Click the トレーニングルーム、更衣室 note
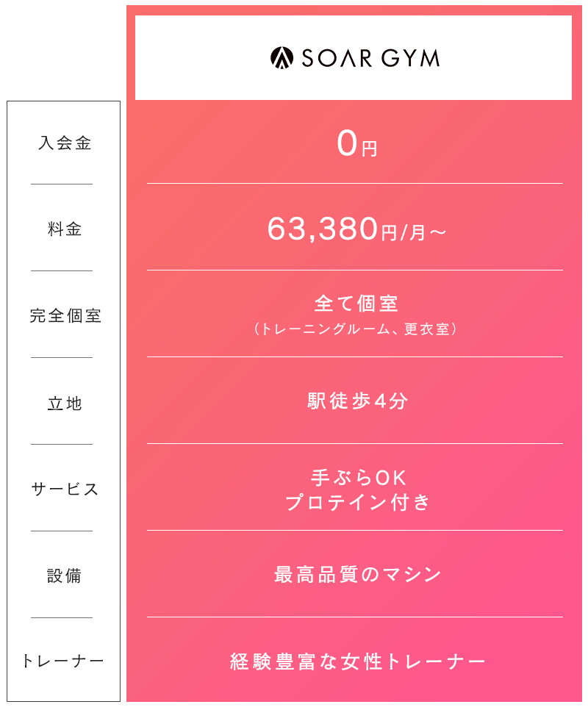The width and height of the screenshot is (588, 710). (355, 329)
